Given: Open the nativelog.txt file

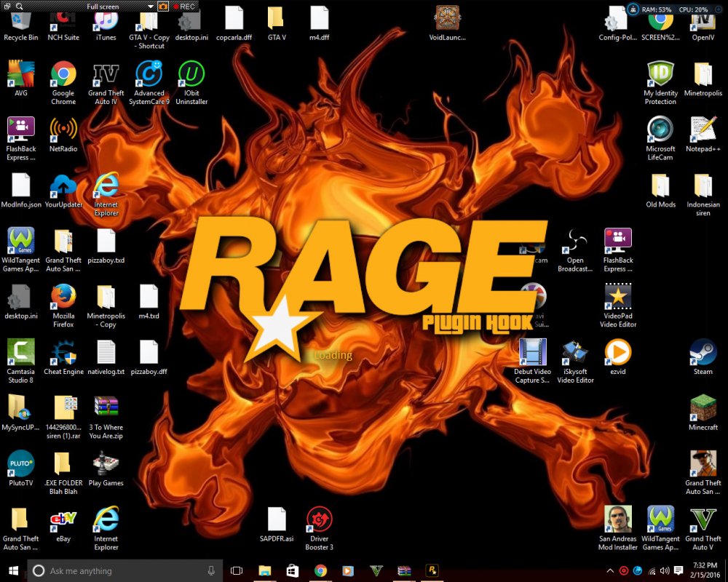Looking at the screenshot, I should tap(106, 357).
